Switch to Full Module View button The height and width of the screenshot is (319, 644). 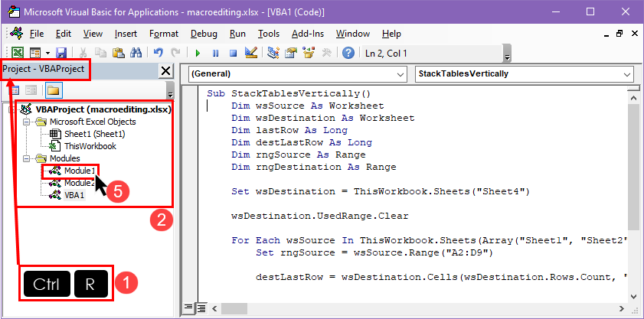(201, 308)
